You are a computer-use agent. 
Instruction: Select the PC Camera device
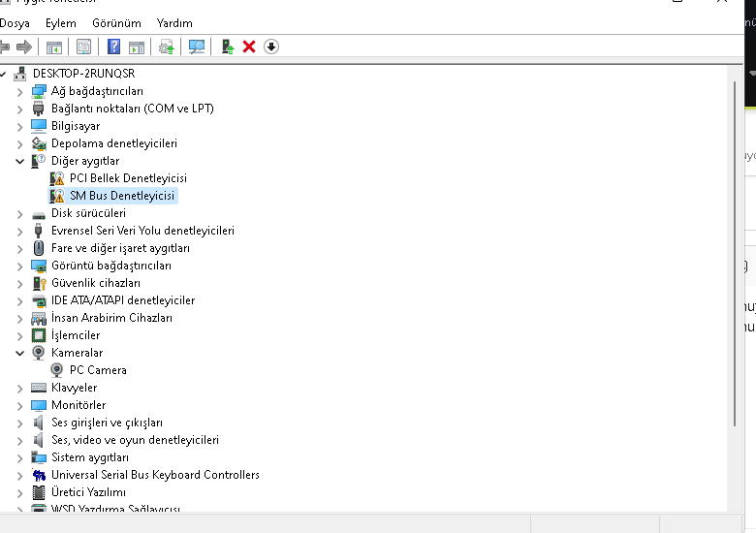tap(98, 370)
